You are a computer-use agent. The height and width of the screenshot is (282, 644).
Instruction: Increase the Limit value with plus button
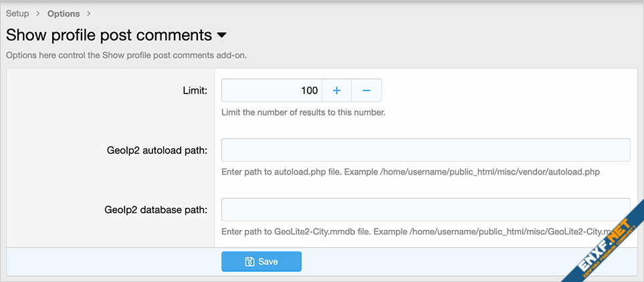click(336, 90)
